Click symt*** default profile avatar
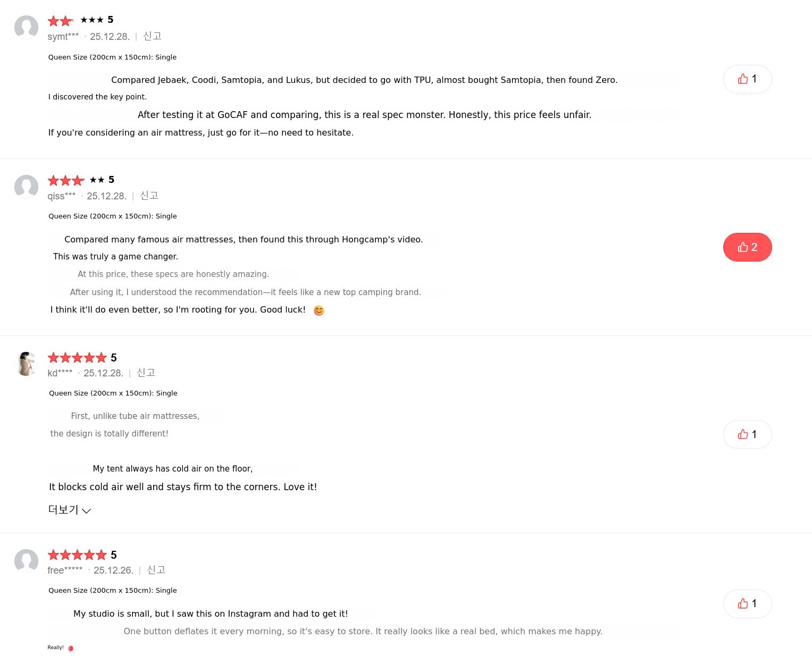This screenshot has height=664, width=812. (26, 27)
